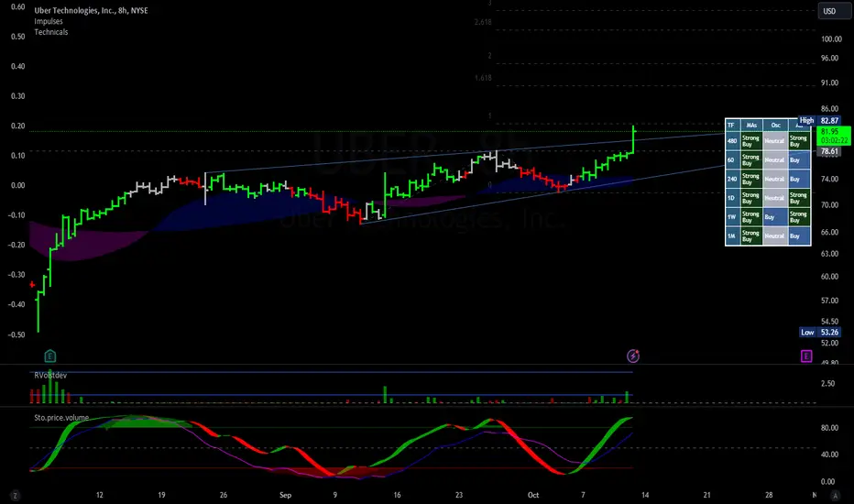The image size is (854, 504).
Task: Click the Buy oscillator cell in 1W row
Action: point(775,217)
